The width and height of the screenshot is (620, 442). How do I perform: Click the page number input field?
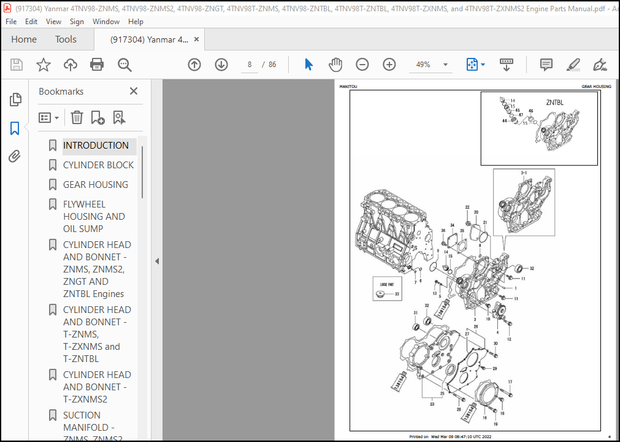250,64
